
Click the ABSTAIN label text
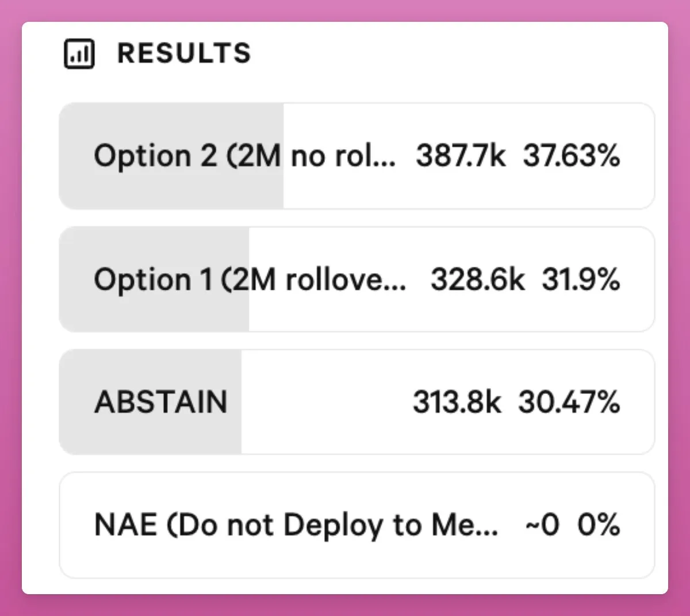[161, 401]
